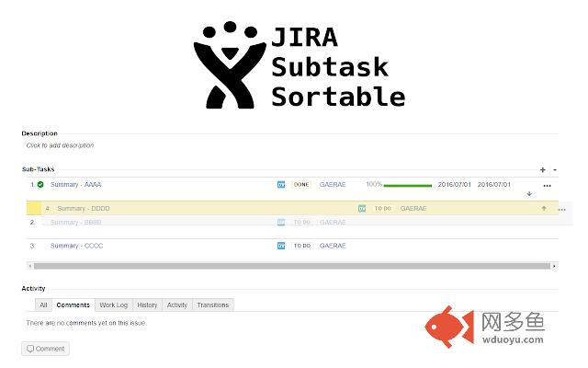Switch to the History tab
The image size is (588, 368).
click(x=147, y=305)
